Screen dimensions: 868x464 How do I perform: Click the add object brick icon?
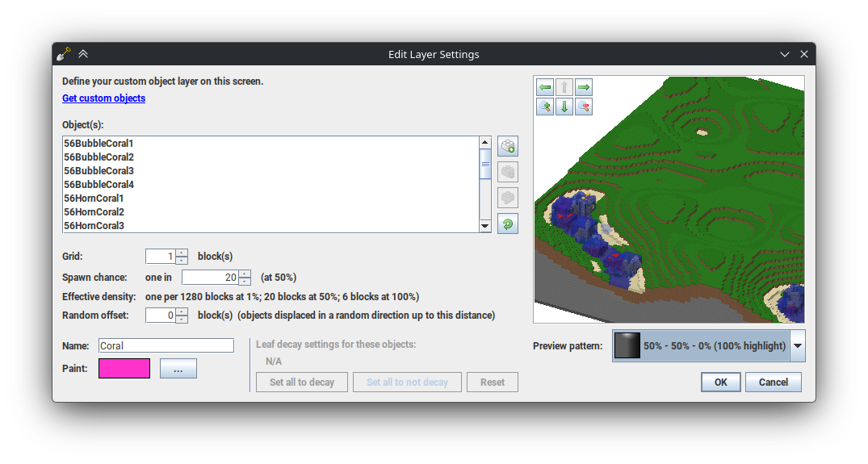507,146
